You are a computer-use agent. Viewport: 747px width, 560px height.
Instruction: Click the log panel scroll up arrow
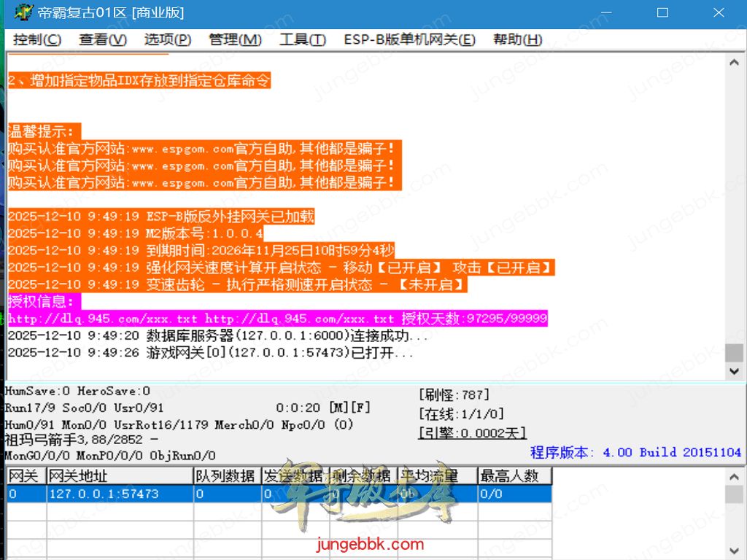(734, 62)
